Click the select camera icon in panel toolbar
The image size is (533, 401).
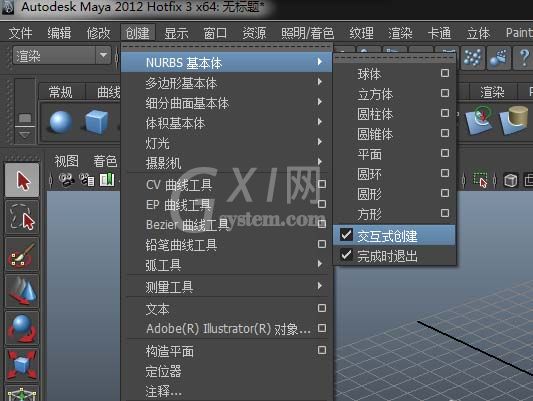tap(67, 180)
